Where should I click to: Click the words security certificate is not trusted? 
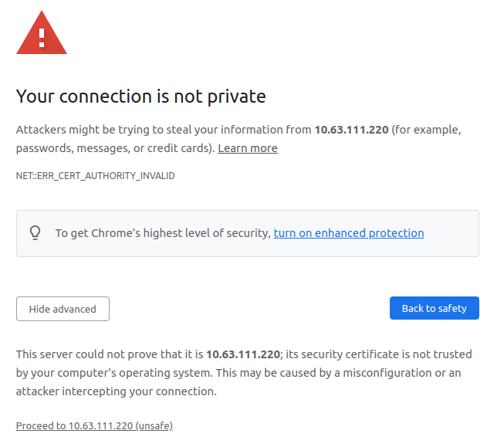379,354
